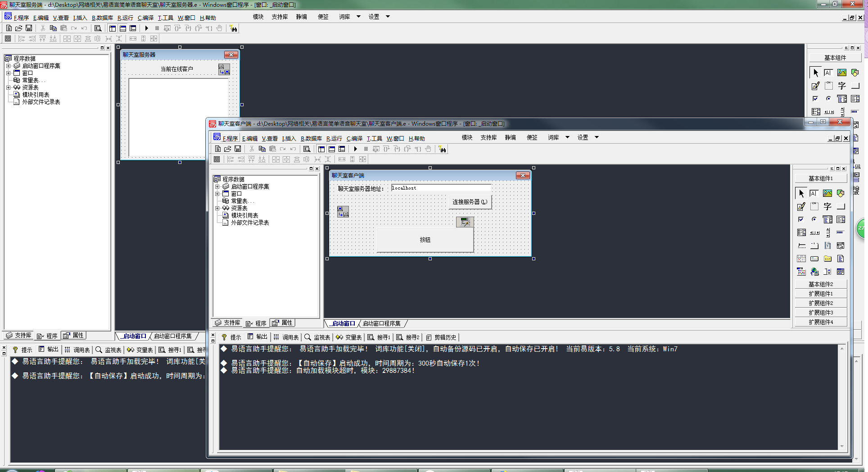
Task: Click Open folder icon in server window toolbar
Action: click(x=19, y=28)
